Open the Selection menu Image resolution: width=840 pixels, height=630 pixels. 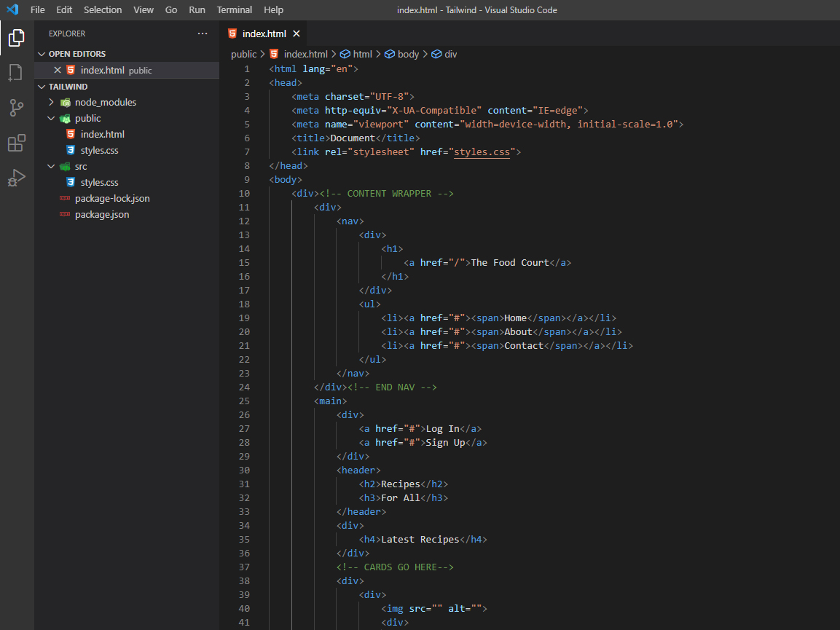click(103, 9)
